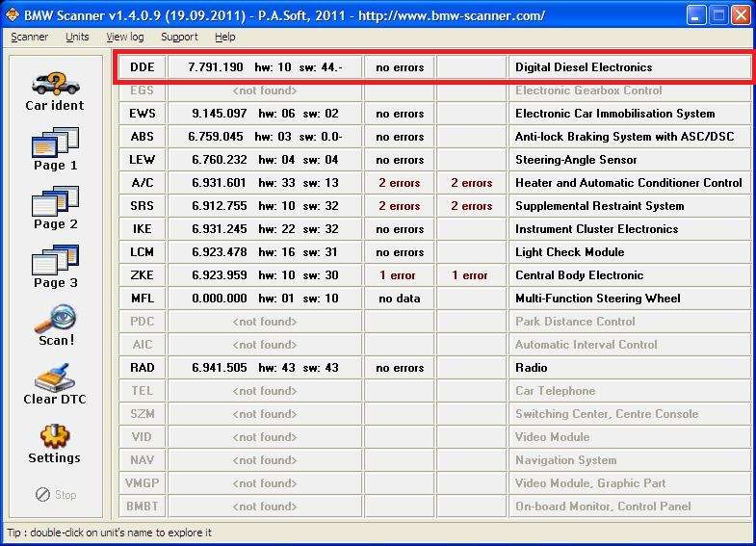This screenshot has width=756, height=546.
Task: Select the IKE unit button
Action: [143, 229]
